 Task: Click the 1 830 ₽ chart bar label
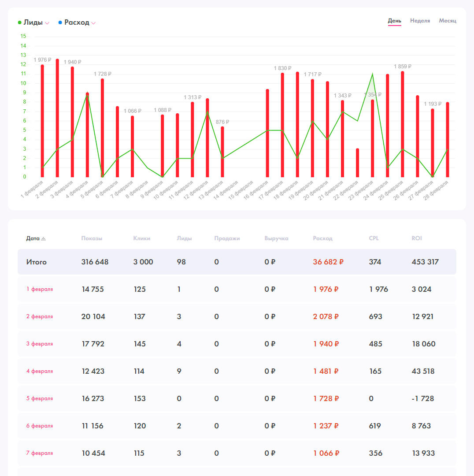282,68
